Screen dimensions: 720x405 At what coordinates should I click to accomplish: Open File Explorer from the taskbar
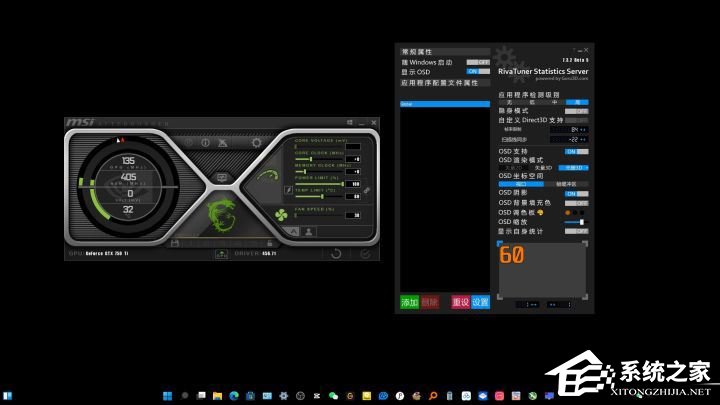[218, 396]
